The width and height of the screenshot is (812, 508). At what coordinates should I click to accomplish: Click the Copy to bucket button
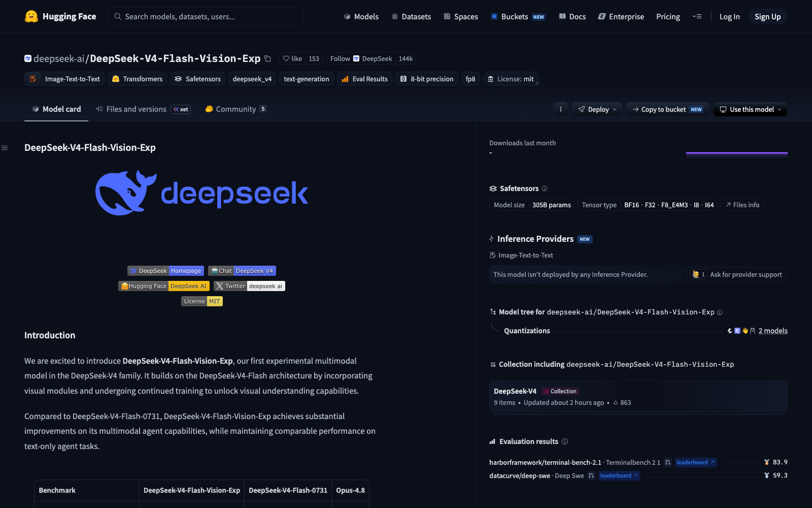(667, 109)
